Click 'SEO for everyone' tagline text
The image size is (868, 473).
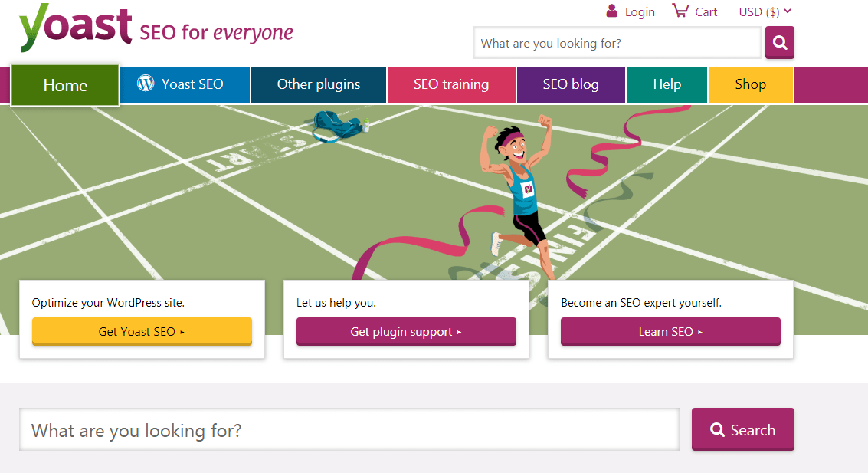tap(216, 33)
